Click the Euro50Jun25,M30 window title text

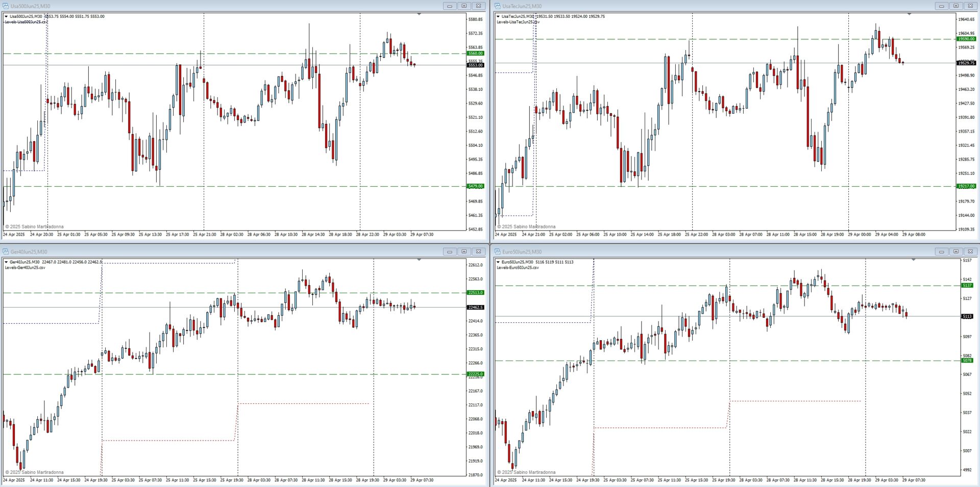click(522, 251)
